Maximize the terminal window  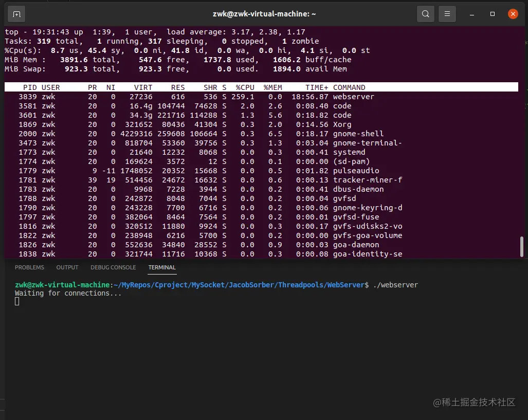493,14
